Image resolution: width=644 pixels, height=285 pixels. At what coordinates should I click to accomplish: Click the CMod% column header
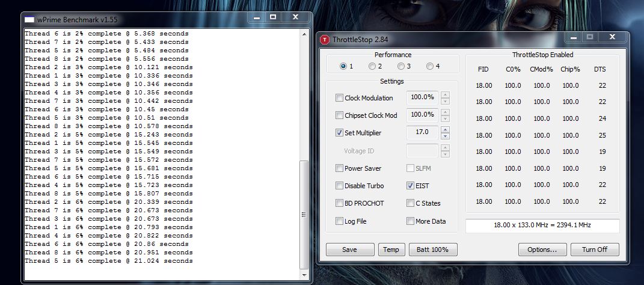click(x=541, y=69)
